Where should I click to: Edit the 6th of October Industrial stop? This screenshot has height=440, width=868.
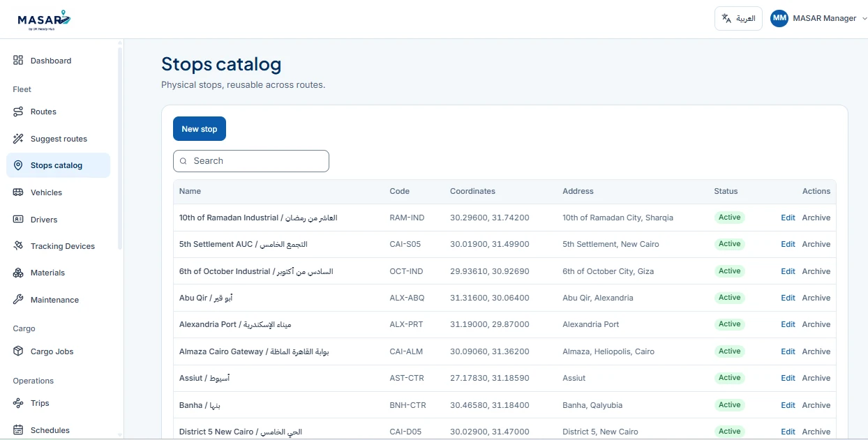click(788, 271)
